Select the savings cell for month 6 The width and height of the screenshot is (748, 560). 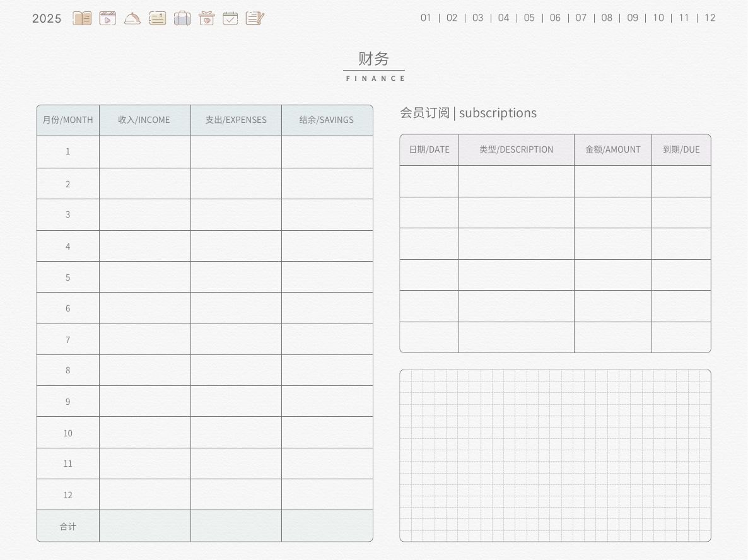click(327, 308)
